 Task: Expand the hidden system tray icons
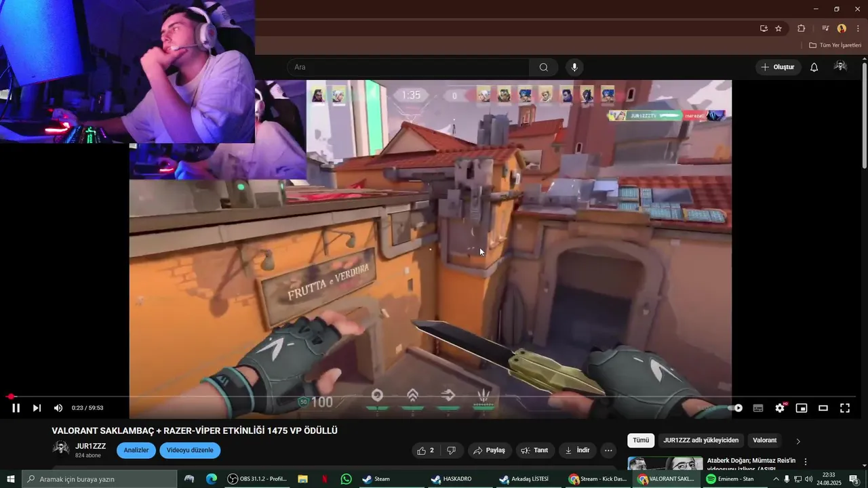coord(776,479)
